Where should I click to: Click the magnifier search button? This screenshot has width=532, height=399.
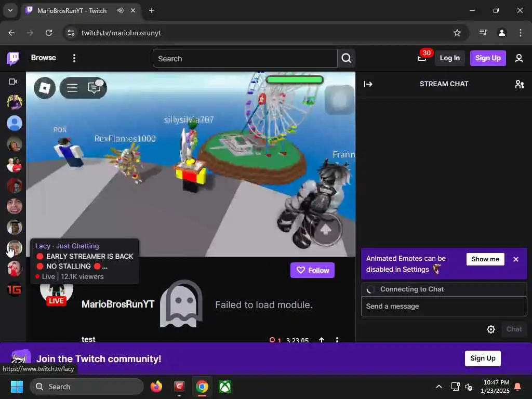[346, 58]
